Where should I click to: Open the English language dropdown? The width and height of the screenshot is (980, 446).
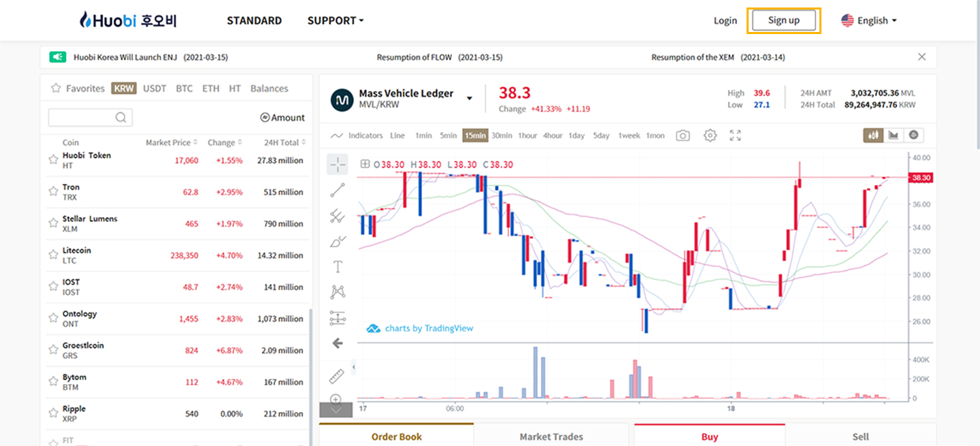(869, 20)
